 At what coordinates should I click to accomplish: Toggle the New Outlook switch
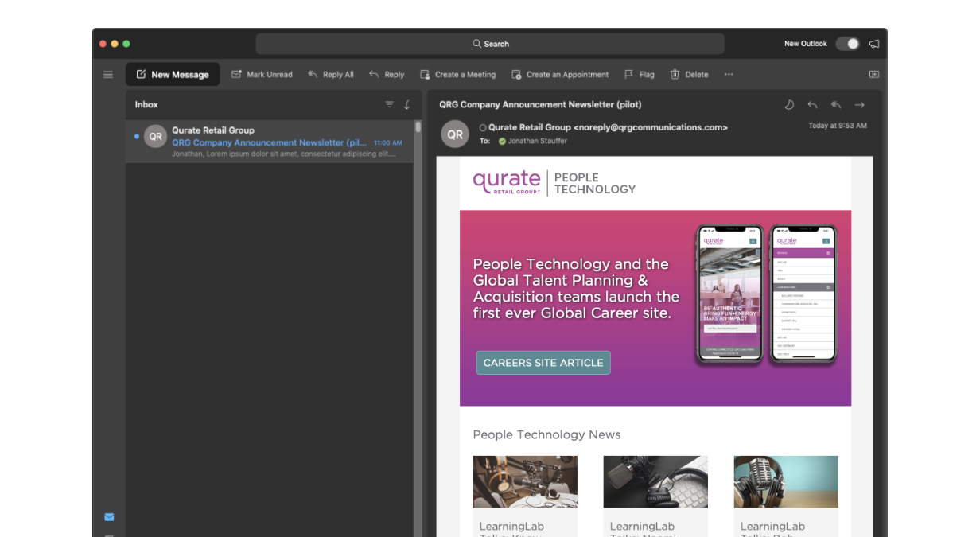pos(847,44)
